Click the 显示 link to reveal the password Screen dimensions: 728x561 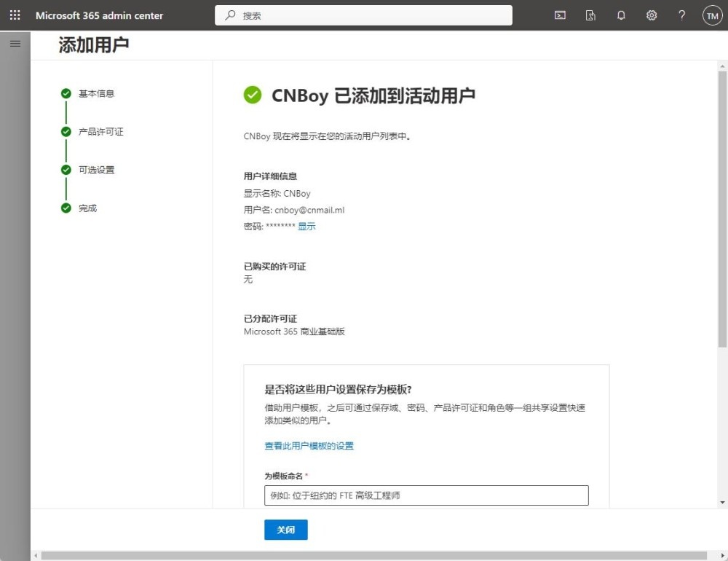(x=306, y=227)
